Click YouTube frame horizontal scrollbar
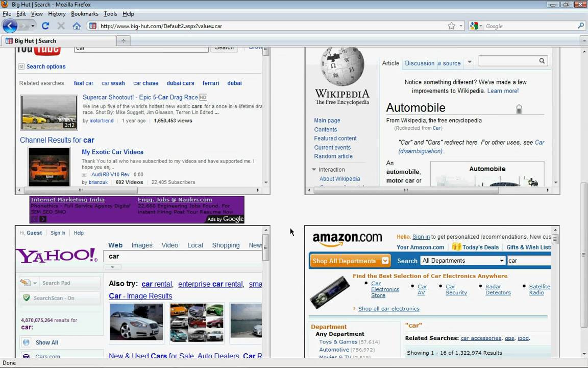Screen dimensions: 588x368 [x=80, y=190]
